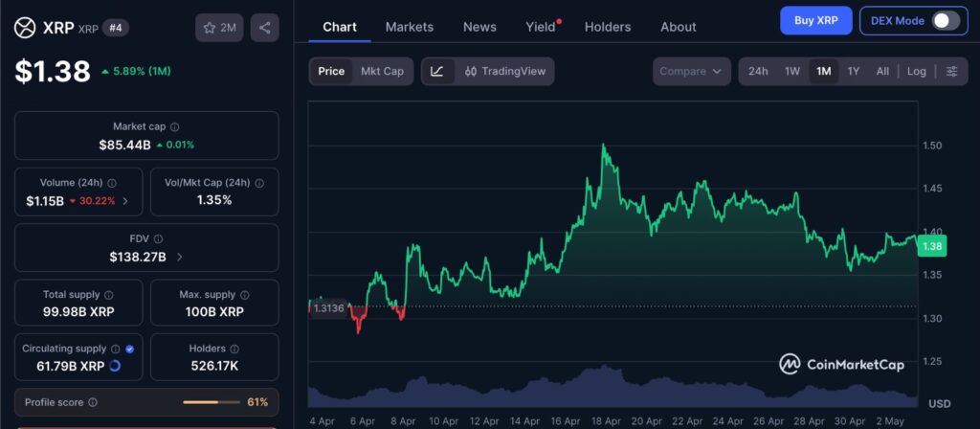Set chart range to 1Y
The image size is (980, 429).
click(853, 71)
